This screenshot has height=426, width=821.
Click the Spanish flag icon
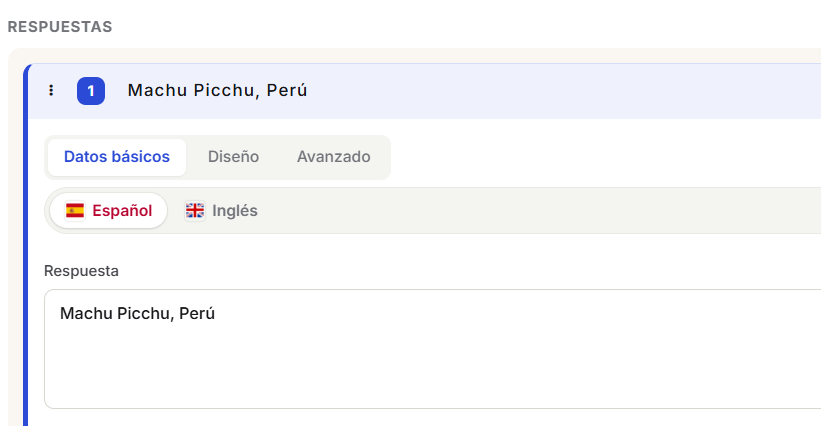[x=75, y=211]
